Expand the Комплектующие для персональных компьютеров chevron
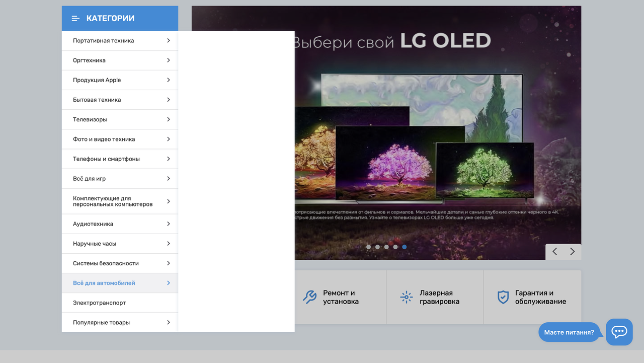 [x=169, y=201]
